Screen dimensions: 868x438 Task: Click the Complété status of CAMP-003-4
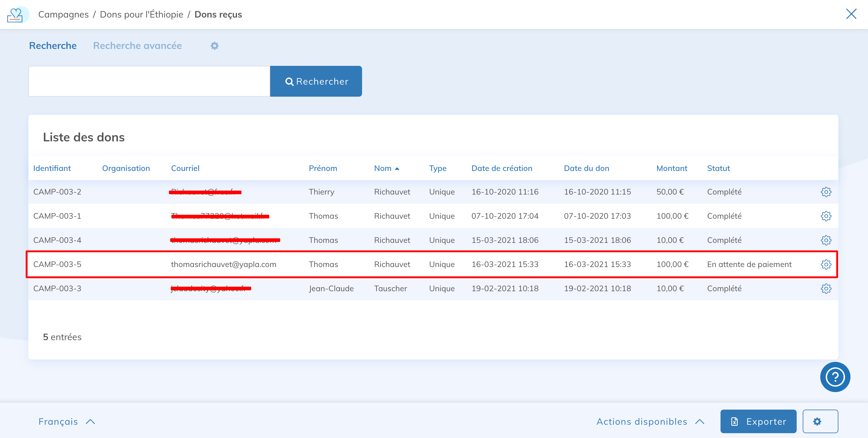pyautogui.click(x=724, y=240)
